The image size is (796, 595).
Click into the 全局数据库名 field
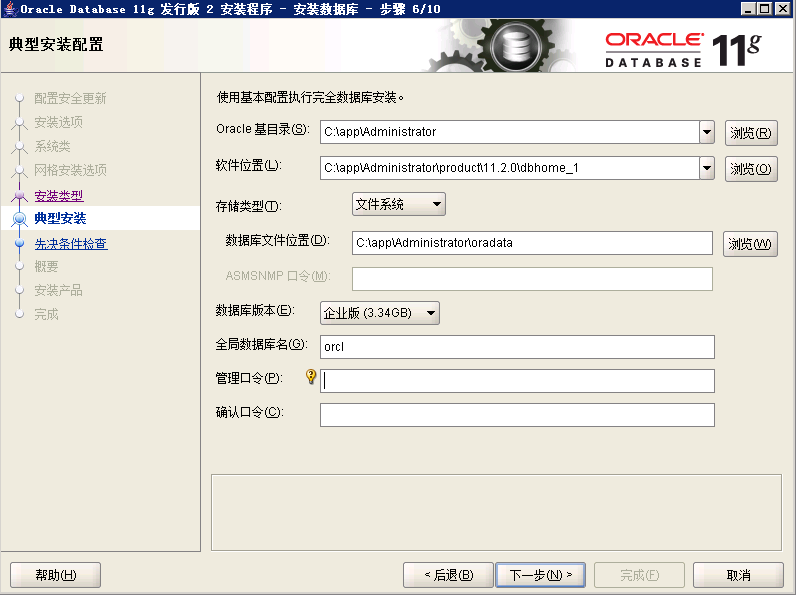click(x=516, y=347)
